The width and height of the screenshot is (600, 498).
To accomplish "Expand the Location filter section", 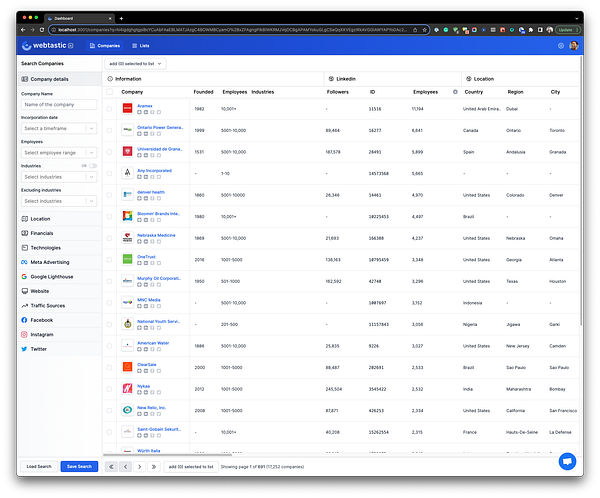I will 59,219.
